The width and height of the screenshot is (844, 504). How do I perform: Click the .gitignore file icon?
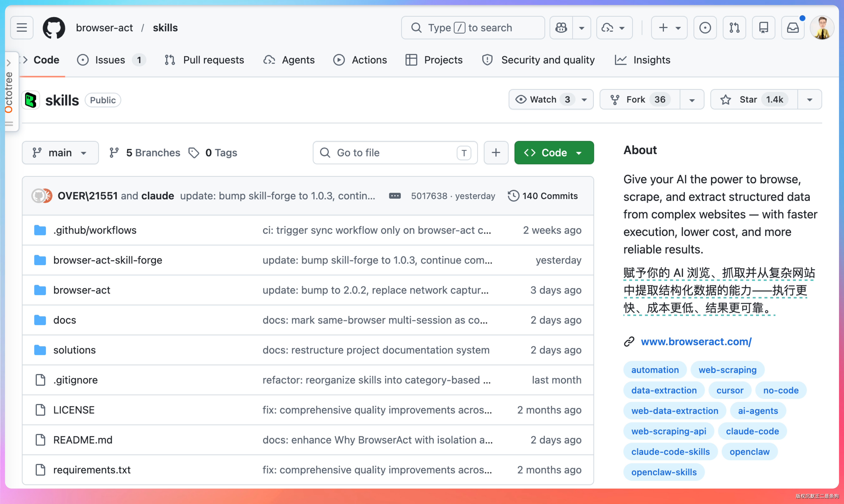(40, 380)
